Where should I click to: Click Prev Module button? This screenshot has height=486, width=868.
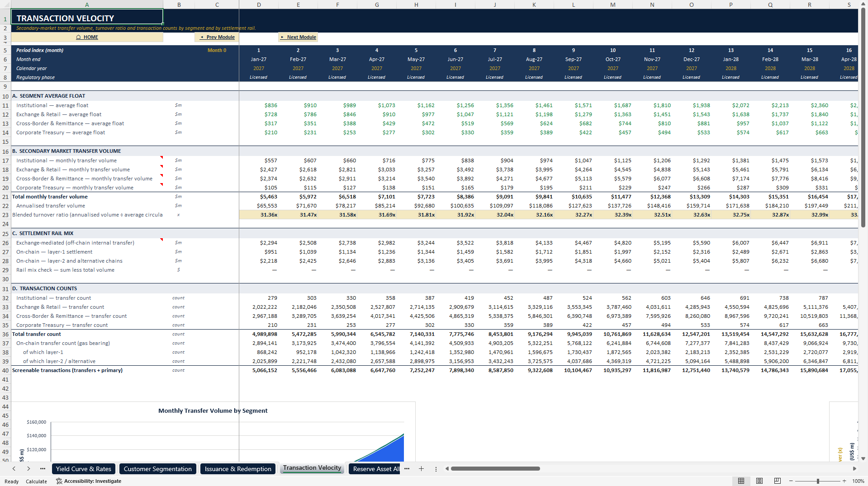(x=217, y=37)
